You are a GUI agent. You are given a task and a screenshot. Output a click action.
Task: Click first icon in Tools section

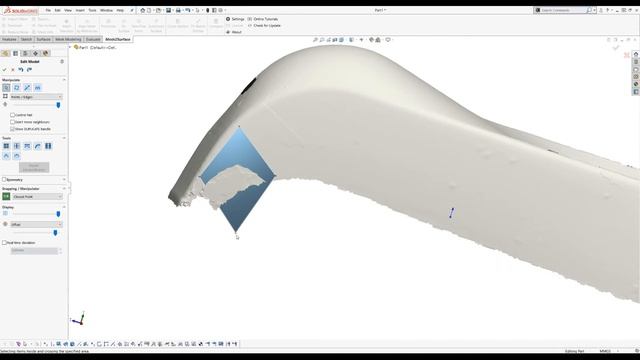(6, 146)
